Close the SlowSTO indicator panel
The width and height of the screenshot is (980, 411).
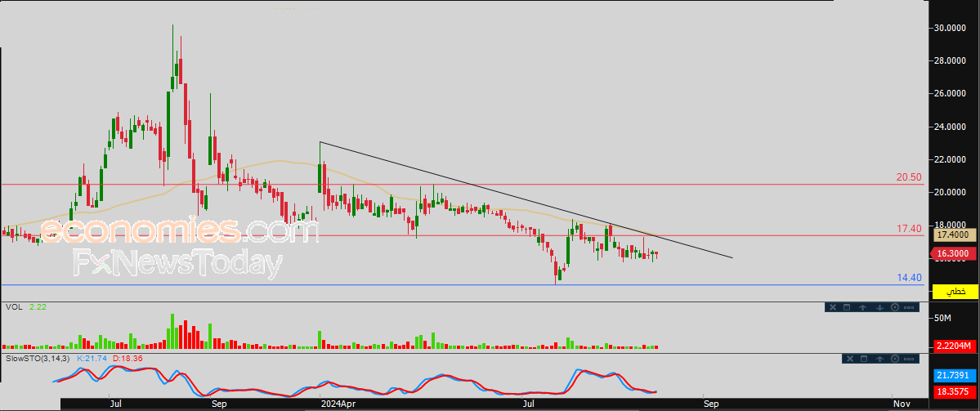tap(849, 359)
